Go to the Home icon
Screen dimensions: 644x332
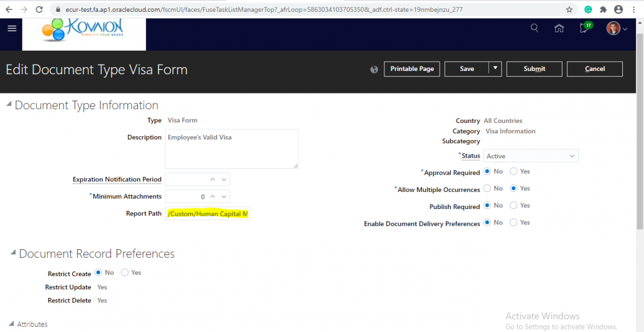tap(559, 28)
